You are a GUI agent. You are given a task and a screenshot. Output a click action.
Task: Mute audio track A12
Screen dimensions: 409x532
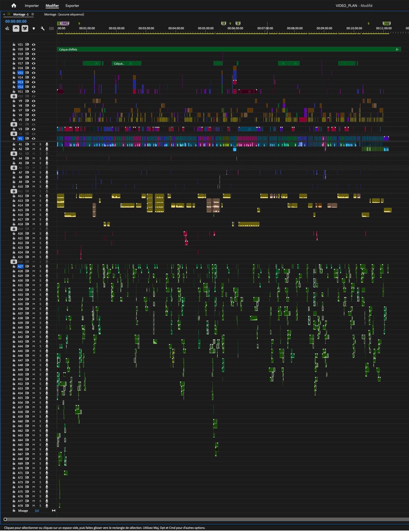33,196
